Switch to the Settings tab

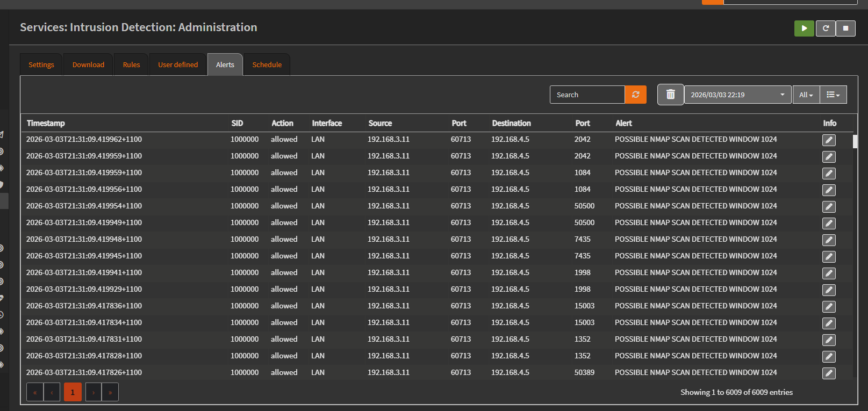[x=41, y=65]
